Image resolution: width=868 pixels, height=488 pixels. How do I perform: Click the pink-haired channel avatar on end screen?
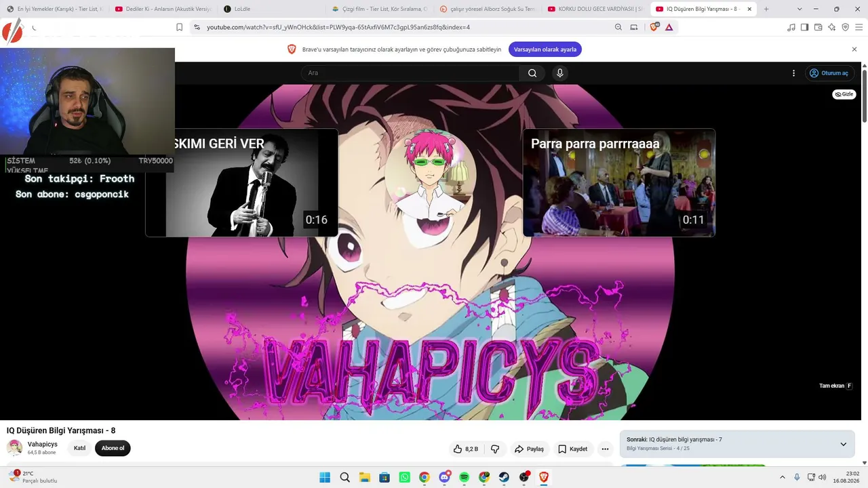(430, 175)
